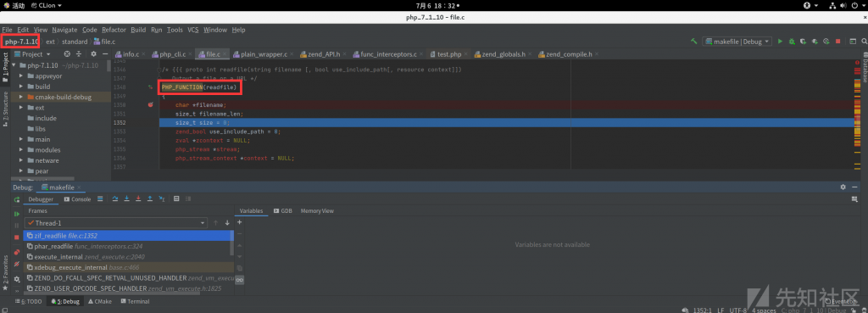Switch to test.php editor tab
Screen dimensions: 868x313
coord(449,54)
